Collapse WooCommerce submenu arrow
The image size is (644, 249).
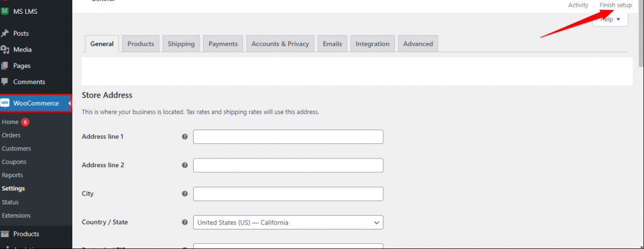(x=70, y=103)
